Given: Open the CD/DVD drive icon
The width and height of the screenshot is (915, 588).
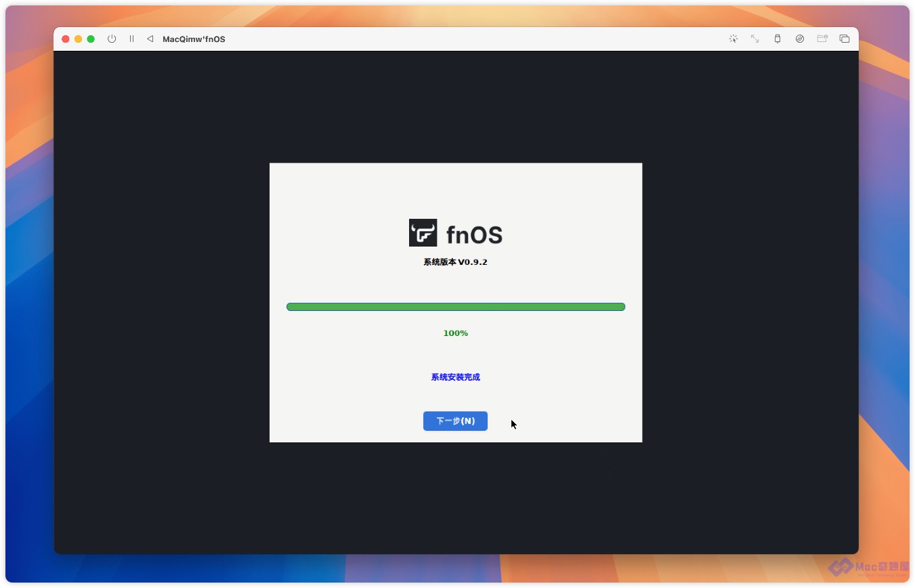Looking at the screenshot, I should point(800,39).
